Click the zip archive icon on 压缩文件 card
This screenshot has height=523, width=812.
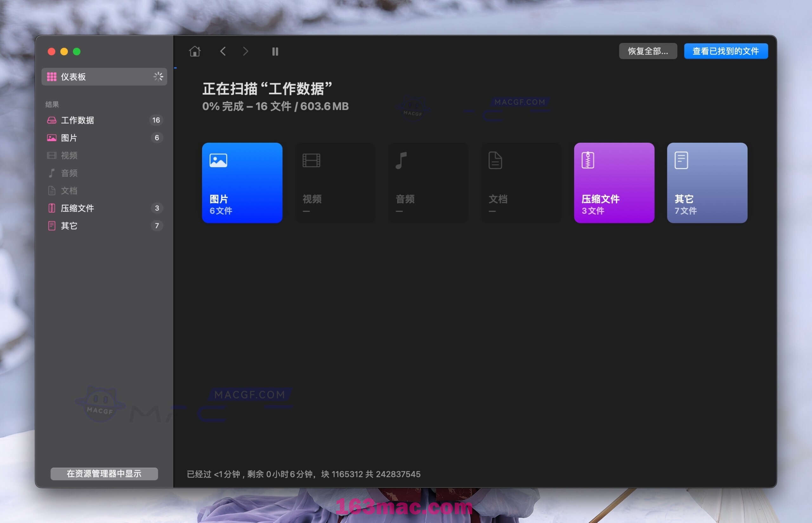click(x=588, y=160)
